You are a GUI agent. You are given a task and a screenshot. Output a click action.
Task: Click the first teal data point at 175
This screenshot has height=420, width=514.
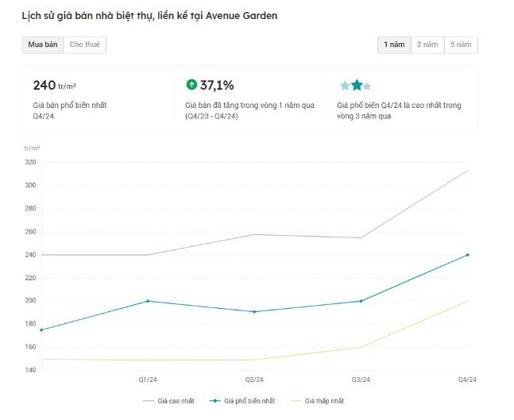(x=41, y=329)
